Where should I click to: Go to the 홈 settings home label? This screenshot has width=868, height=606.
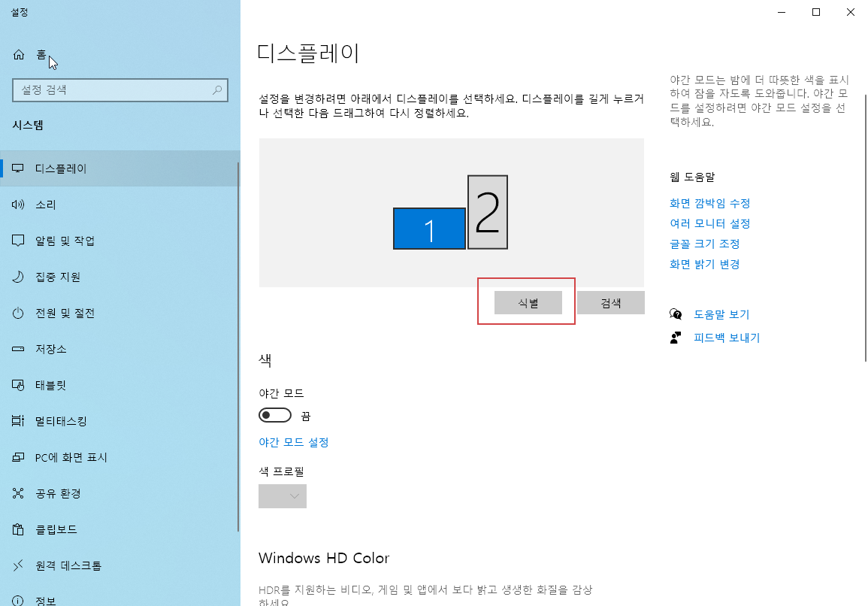click(41, 54)
